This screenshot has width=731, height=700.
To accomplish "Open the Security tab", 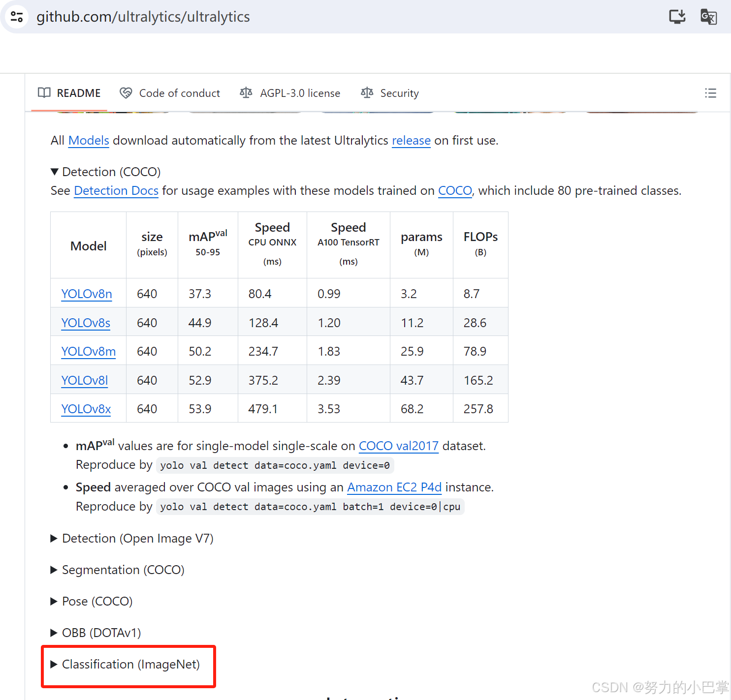I will 390,93.
